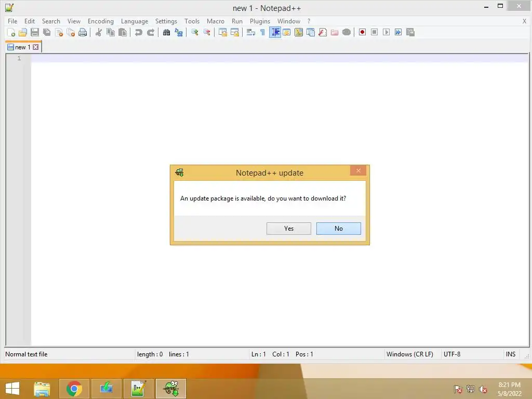
Task: Click the 'UTF-8' encoding status entry
Action: coord(452,354)
